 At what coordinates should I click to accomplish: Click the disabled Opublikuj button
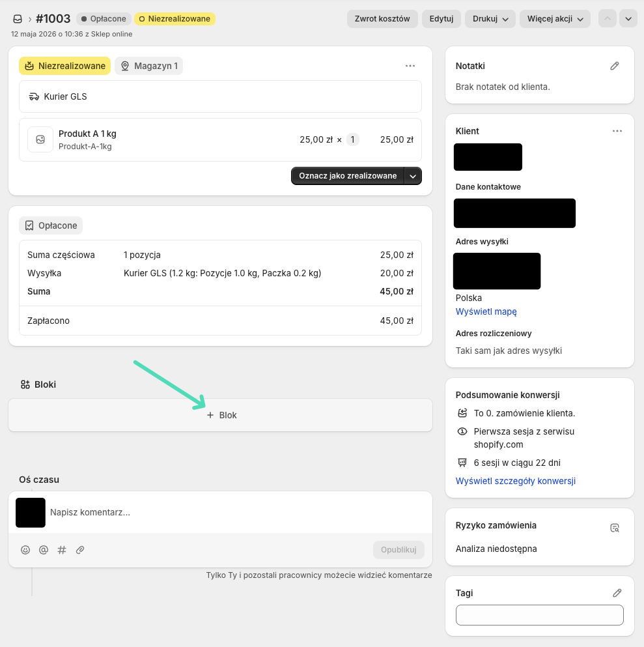[x=399, y=550]
